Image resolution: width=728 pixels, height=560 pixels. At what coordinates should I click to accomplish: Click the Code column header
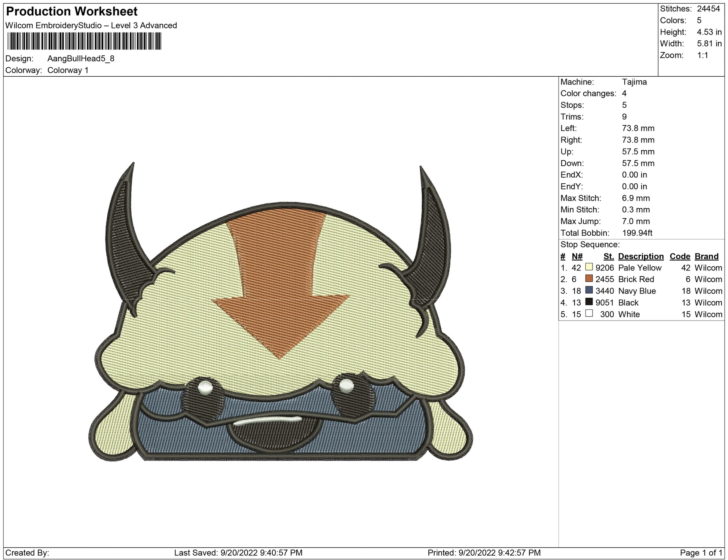[679, 256]
